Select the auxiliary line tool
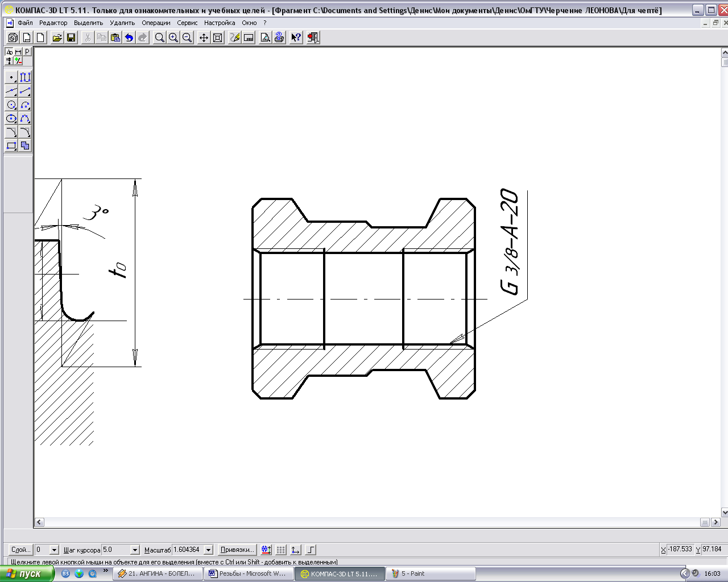Screen dimensions: 728x582 click(11, 91)
